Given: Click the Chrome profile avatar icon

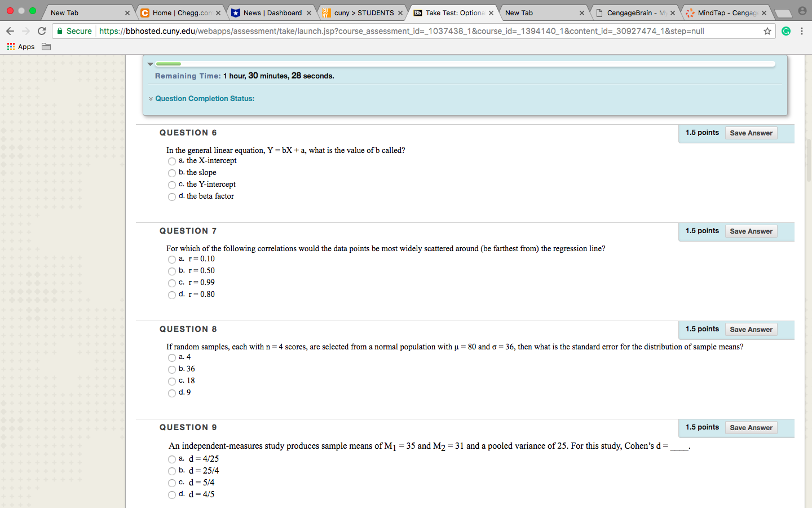Looking at the screenshot, I should 802,11.
